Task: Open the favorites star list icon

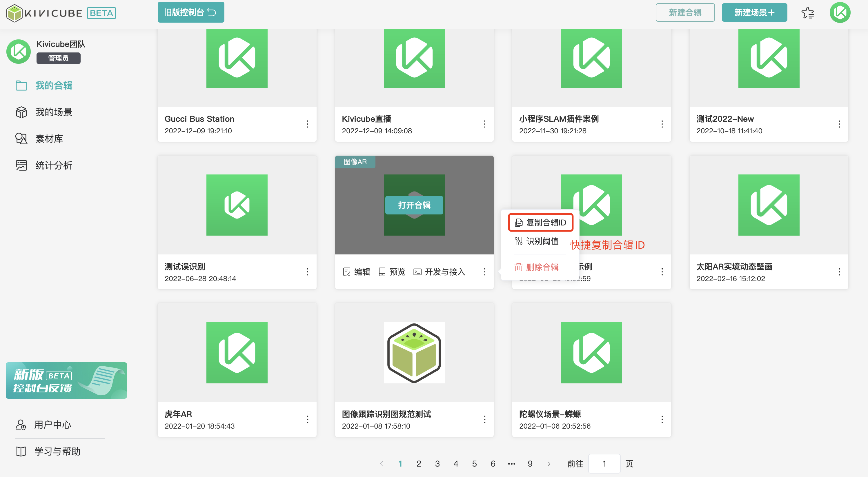Action: (807, 13)
